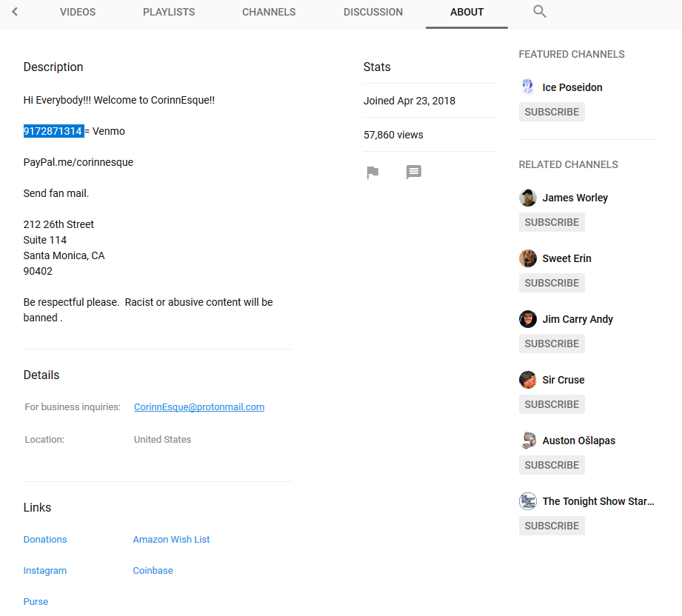This screenshot has height=616, width=682.
Task: Click the highlighted number 9172871314
Action: (53, 131)
